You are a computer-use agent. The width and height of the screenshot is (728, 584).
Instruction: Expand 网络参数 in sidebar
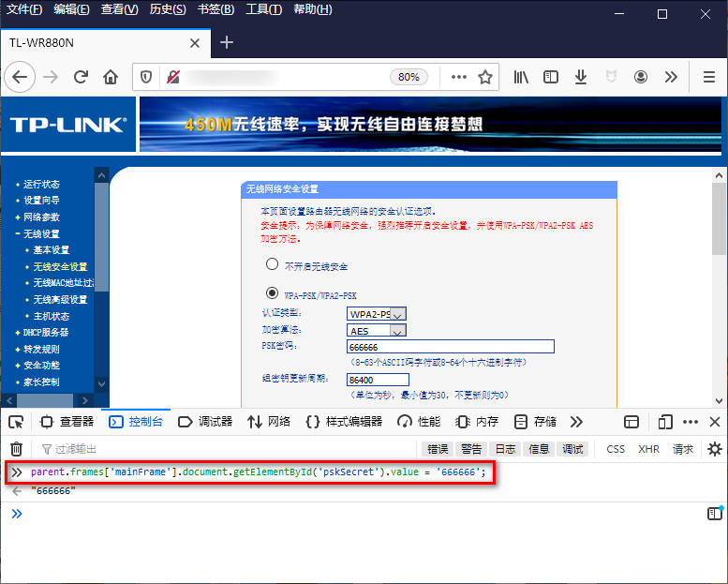(41, 217)
